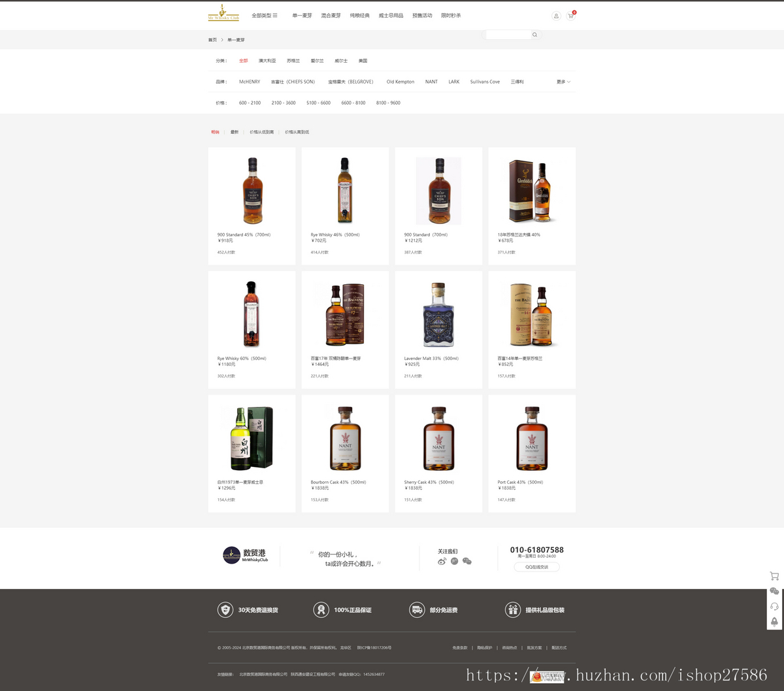This screenshot has width=784, height=691.
Task: Open the 威士忌用品 navigation item
Action: coord(391,16)
